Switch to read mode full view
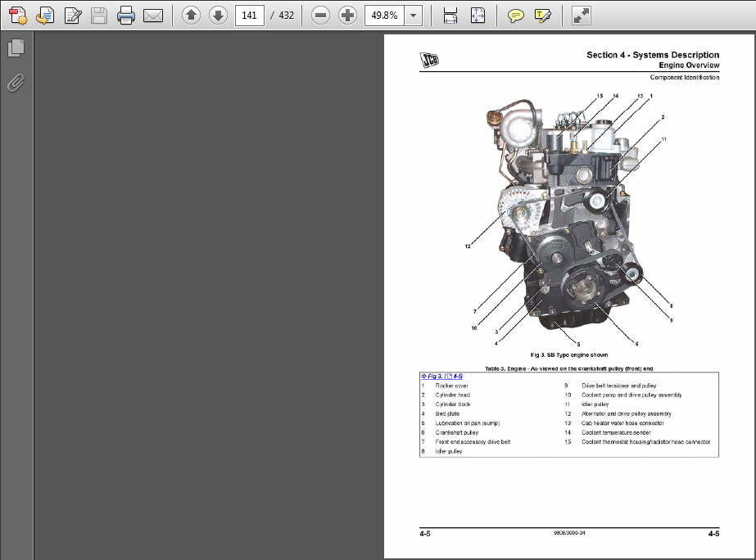The height and width of the screenshot is (560, 756). coord(581,15)
